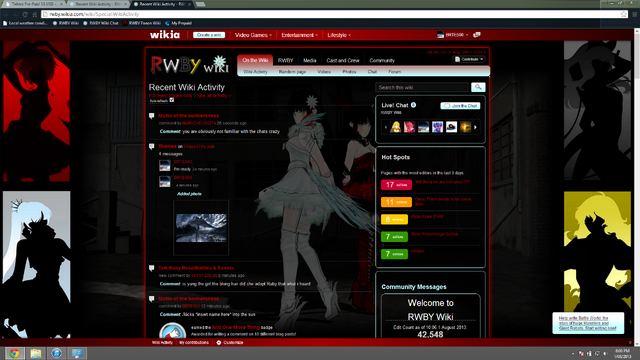Image resolution: width=640 pixels, height=360 pixels.
Task: Open the Random page link
Action: tap(292, 72)
